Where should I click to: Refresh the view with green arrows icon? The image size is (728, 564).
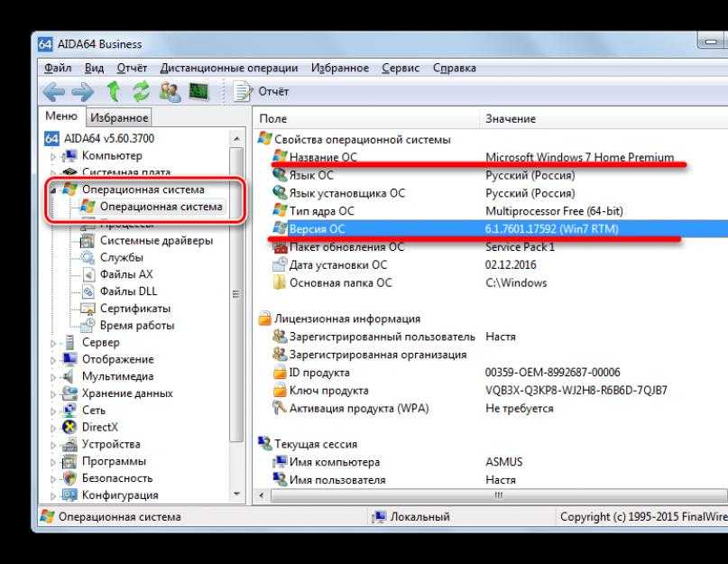[141, 91]
